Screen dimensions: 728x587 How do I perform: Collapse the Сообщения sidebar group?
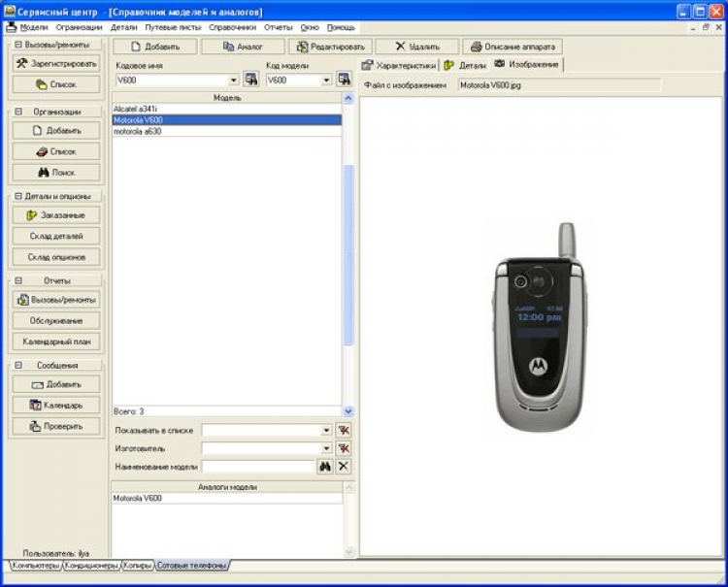click(18, 365)
